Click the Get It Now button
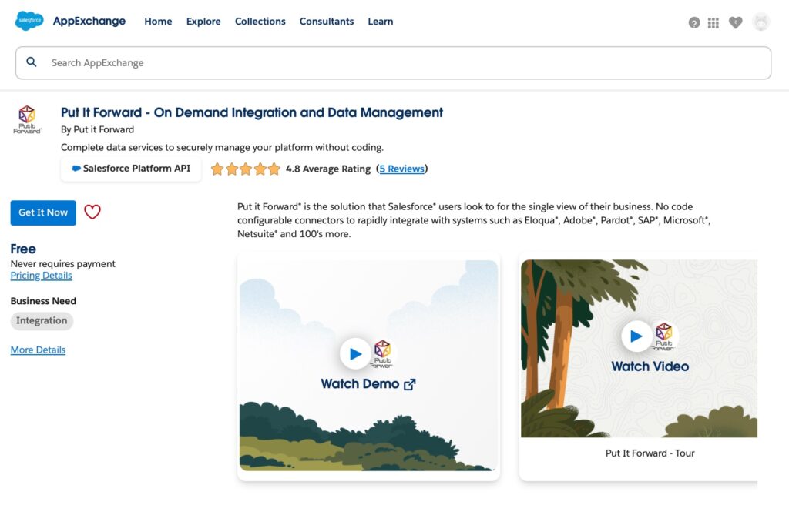The height and width of the screenshot is (532, 789). click(43, 212)
